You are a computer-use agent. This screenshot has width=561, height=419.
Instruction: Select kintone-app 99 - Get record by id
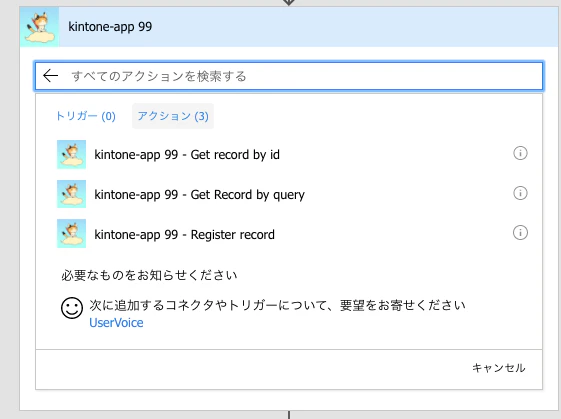tap(186, 155)
